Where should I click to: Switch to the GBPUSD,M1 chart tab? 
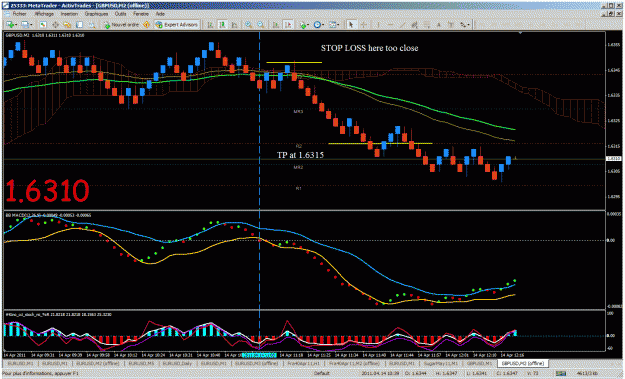pyautogui.click(x=479, y=363)
